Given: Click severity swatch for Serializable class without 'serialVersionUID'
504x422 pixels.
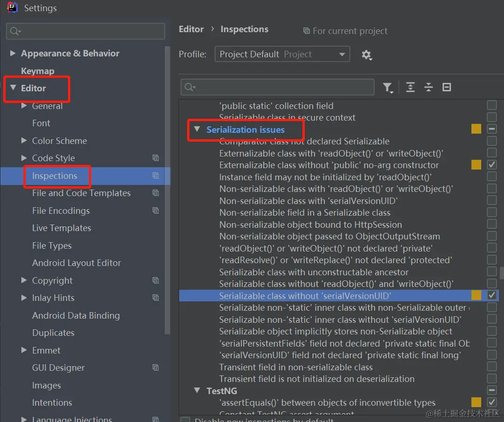Looking at the screenshot, I should (477, 295).
